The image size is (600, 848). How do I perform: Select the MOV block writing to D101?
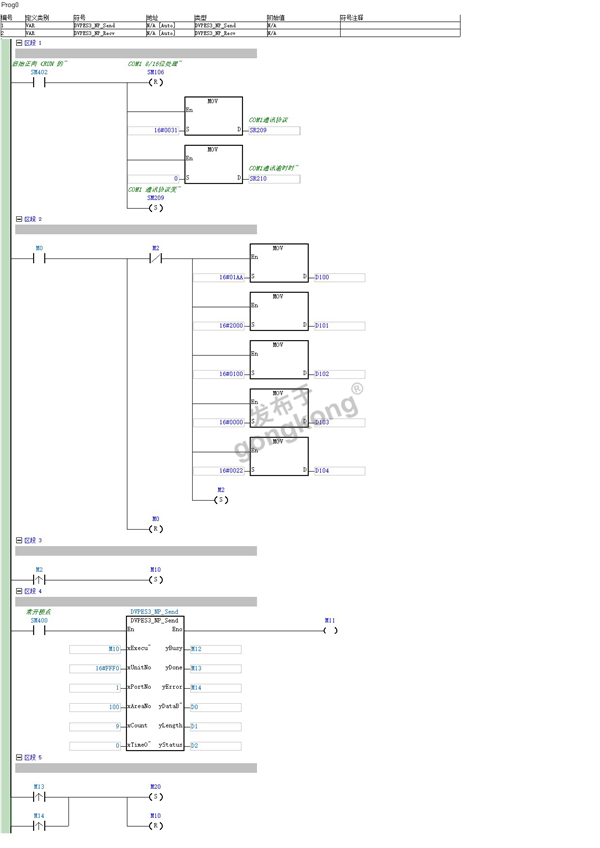(279, 312)
